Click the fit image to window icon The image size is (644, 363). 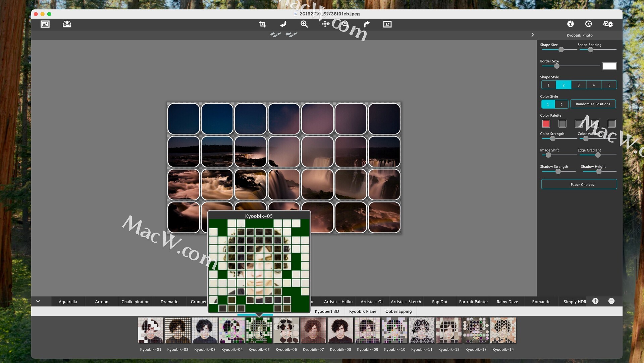(387, 24)
